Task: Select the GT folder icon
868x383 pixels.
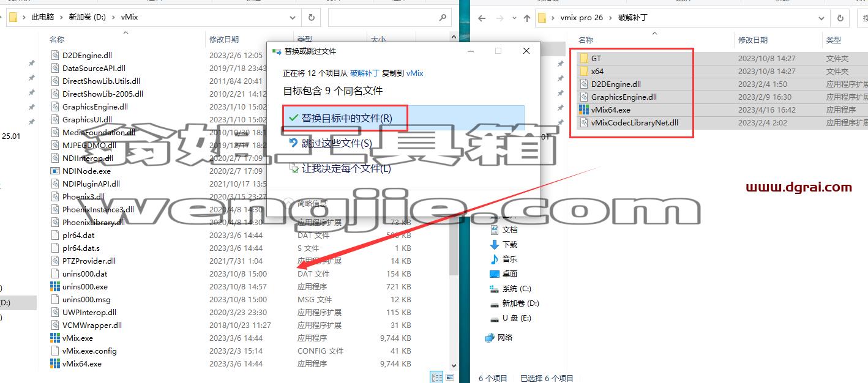Action: click(x=584, y=59)
